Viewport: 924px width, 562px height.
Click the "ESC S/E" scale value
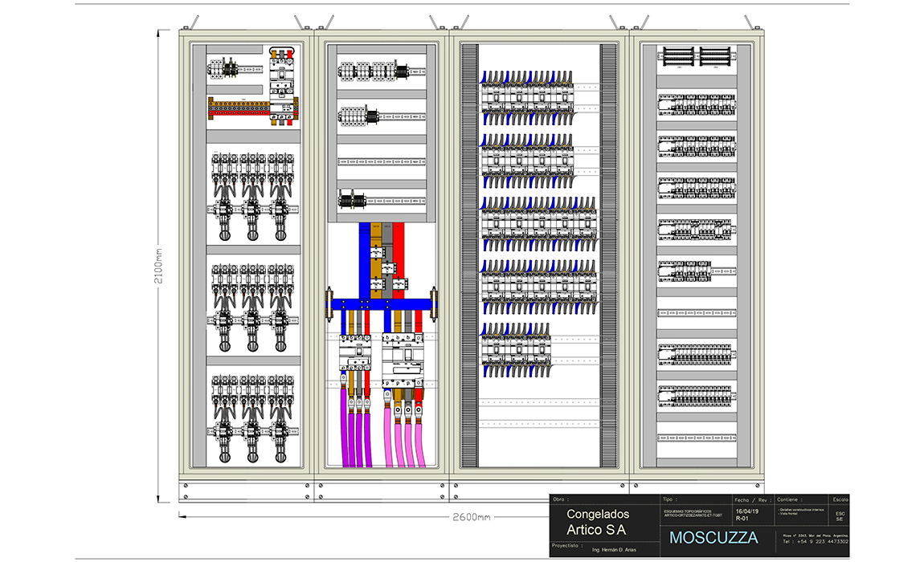[840, 517]
